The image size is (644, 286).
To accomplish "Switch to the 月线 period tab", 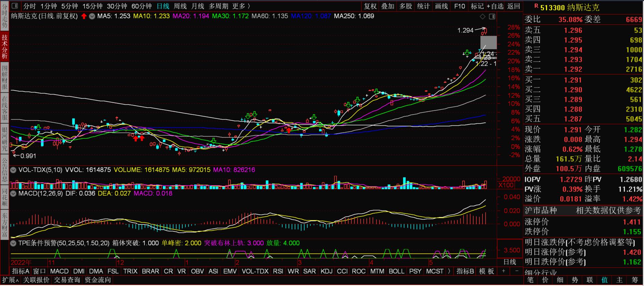I will coord(197,6).
